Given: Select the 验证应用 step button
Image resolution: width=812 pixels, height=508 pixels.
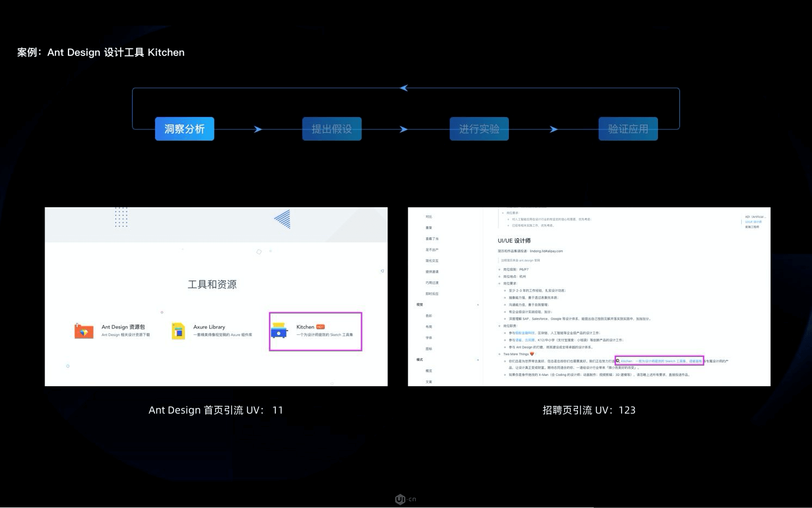Looking at the screenshot, I should (628, 129).
